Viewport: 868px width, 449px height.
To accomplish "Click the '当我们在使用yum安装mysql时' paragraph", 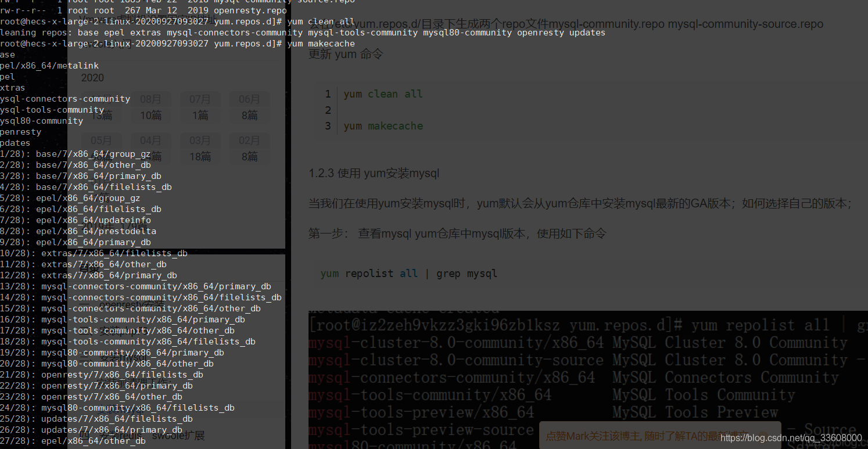I will (580, 203).
